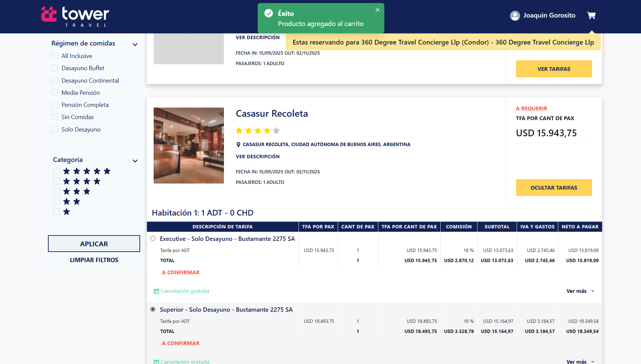The width and height of the screenshot is (641, 364).
Task: Expand Ver más for the Executive rate
Action: (580, 291)
